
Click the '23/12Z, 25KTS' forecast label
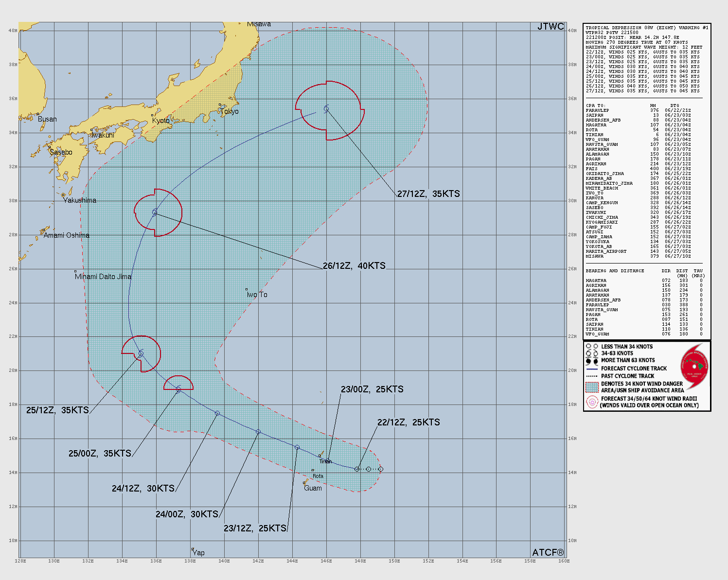(255, 528)
